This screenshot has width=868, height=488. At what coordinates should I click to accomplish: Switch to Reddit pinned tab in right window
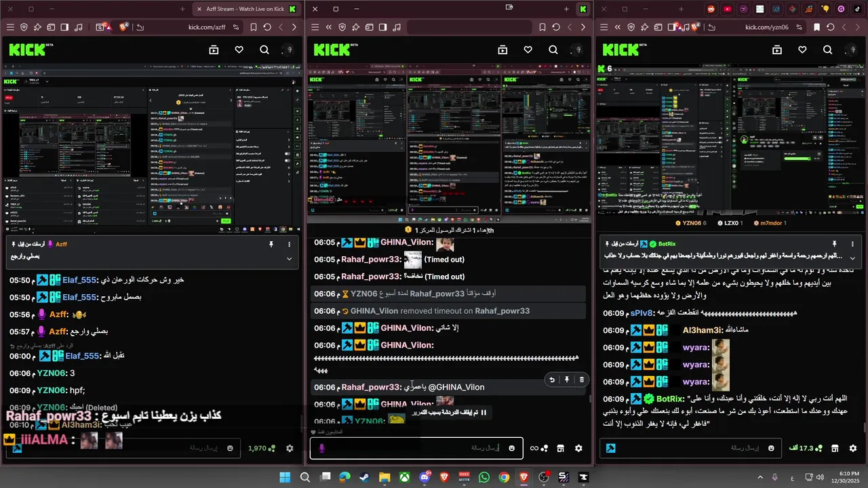[711, 9]
